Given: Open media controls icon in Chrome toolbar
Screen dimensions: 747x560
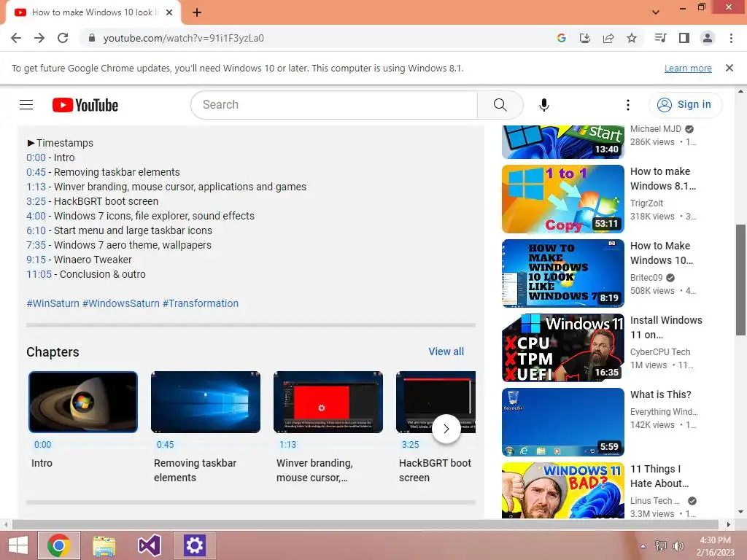Looking at the screenshot, I should (x=660, y=38).
